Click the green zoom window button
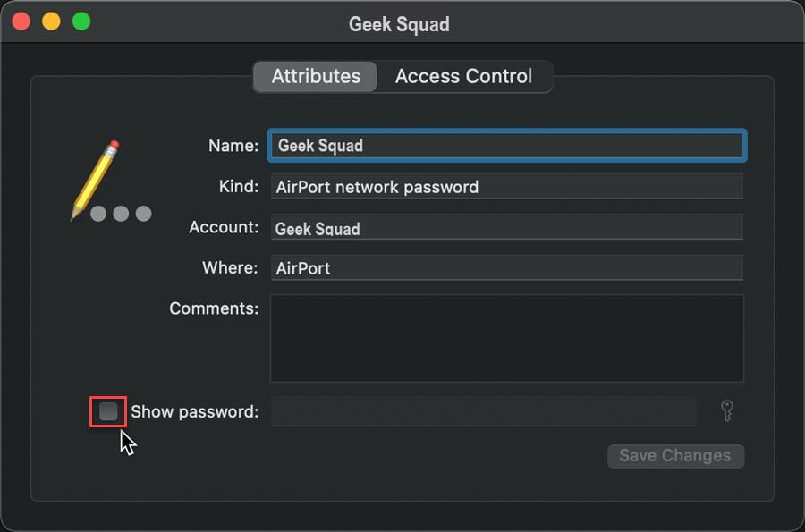This screenshot has width=805, height=532. tap(81, 21)
